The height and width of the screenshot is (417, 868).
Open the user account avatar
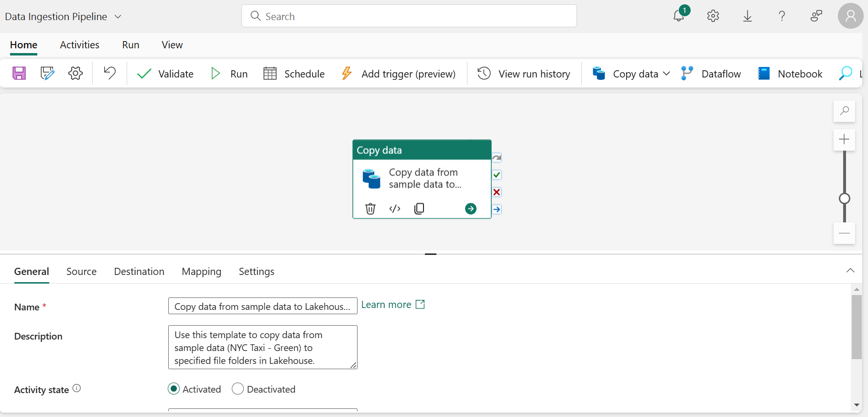[x=851, y=16]
